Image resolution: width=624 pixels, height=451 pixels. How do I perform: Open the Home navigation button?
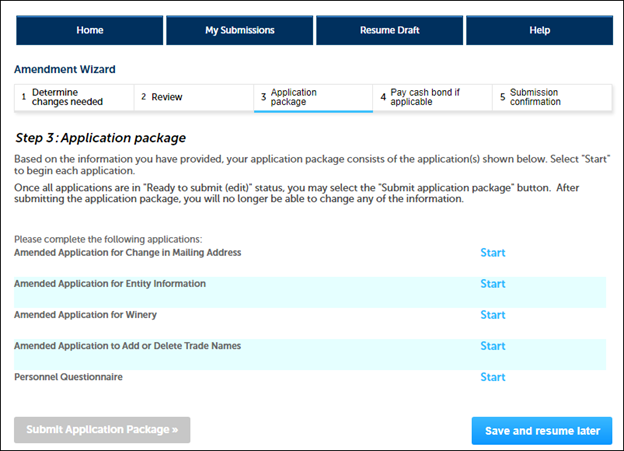pyautogui.click(x=89, y=30)
